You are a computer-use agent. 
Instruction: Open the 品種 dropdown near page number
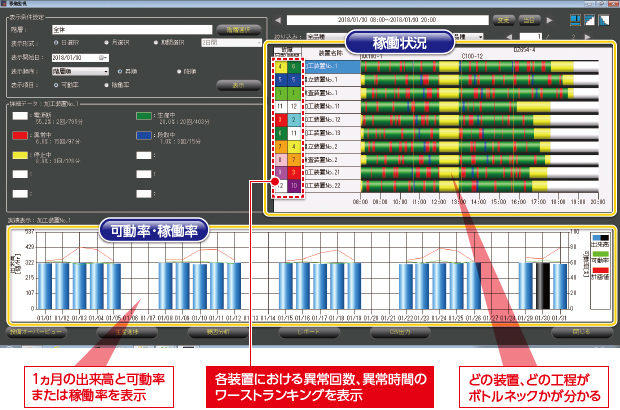pyautogui.click(x=469, y=37)
